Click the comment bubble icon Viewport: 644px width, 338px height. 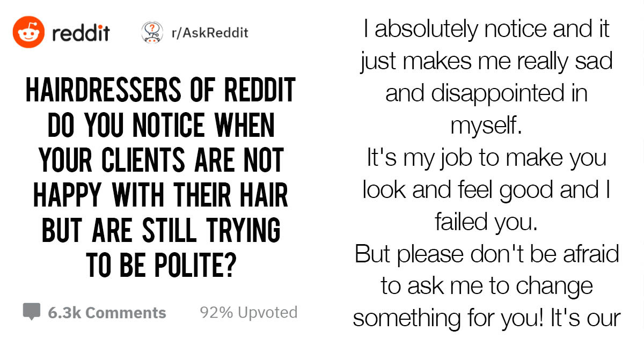(x=31, y=312)
